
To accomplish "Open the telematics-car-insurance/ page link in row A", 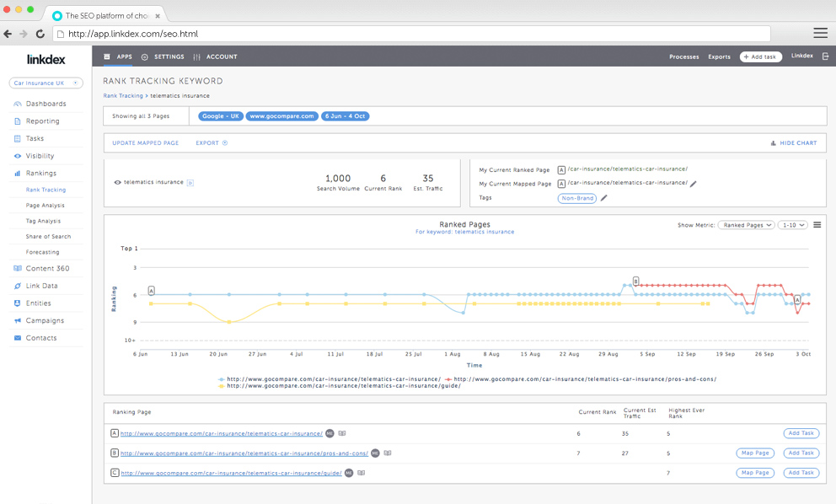I will click(x=222, y=433).
